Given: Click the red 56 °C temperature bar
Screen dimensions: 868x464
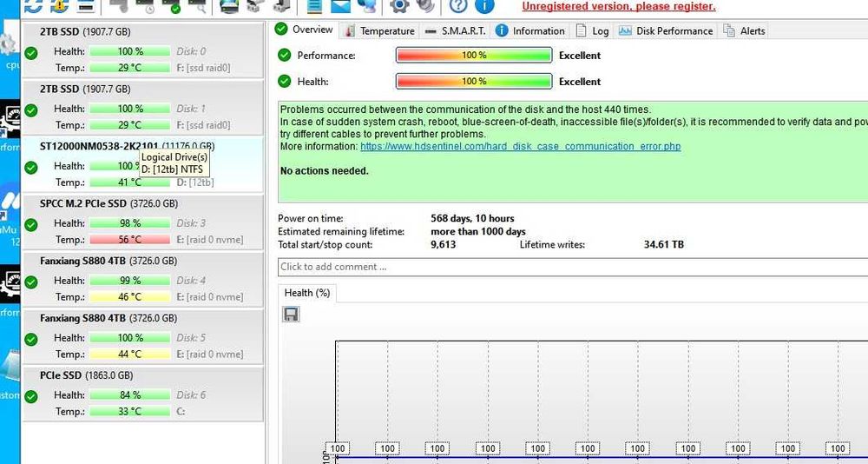Looking at the screenshot, I should point(129,240).
